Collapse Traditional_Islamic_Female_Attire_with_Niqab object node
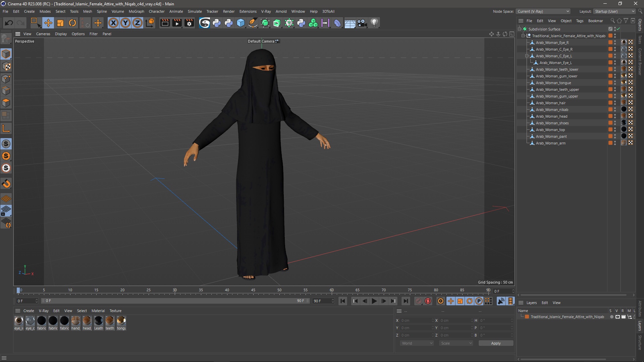644x362 pixels. [x=523, y=36]
